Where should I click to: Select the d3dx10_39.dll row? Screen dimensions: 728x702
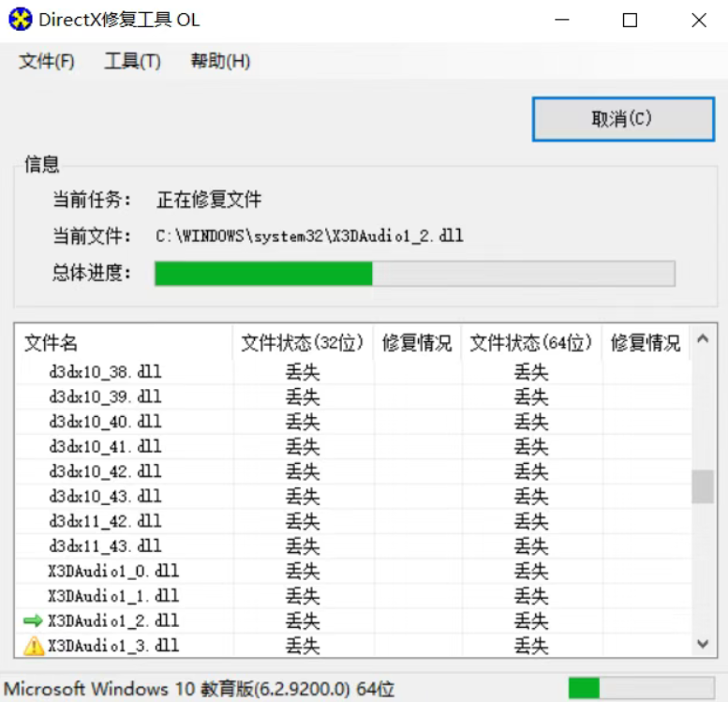(354, 396)
